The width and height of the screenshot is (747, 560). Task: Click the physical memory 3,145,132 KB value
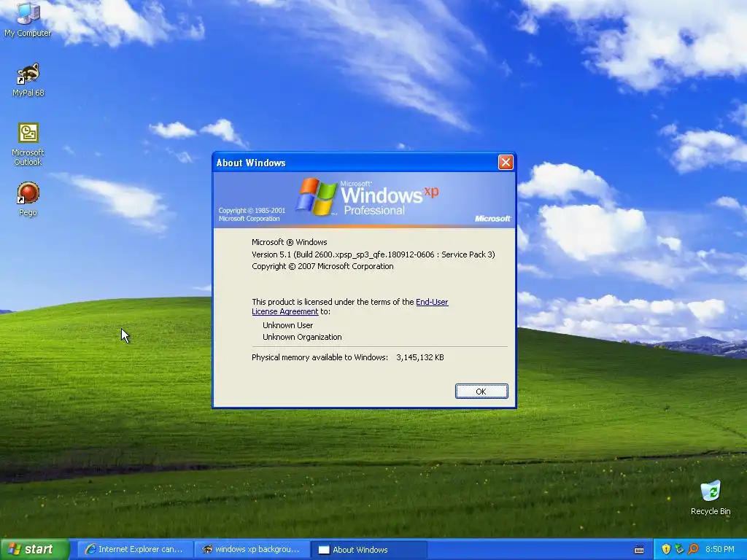tap(419, 357)
